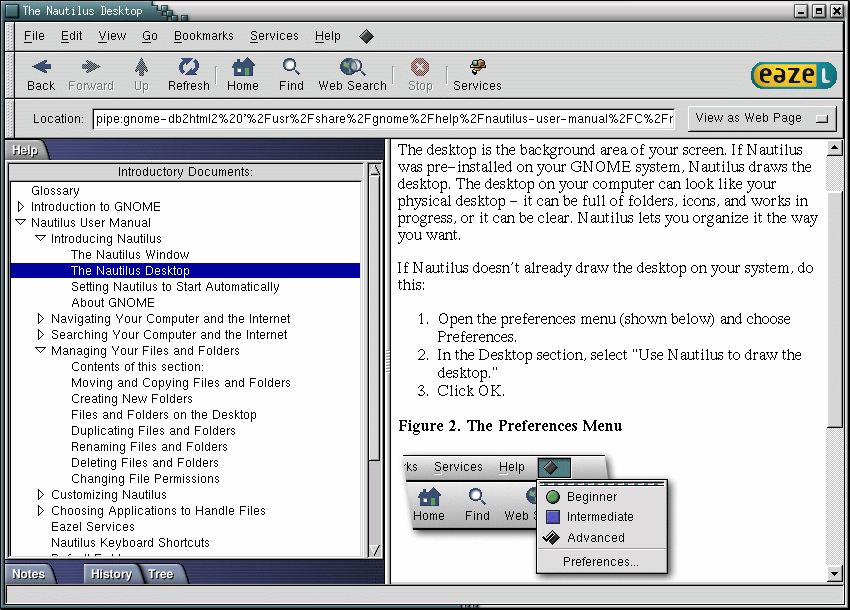Click the Figure 2 Preferences Menu image

tap(537, 515)
